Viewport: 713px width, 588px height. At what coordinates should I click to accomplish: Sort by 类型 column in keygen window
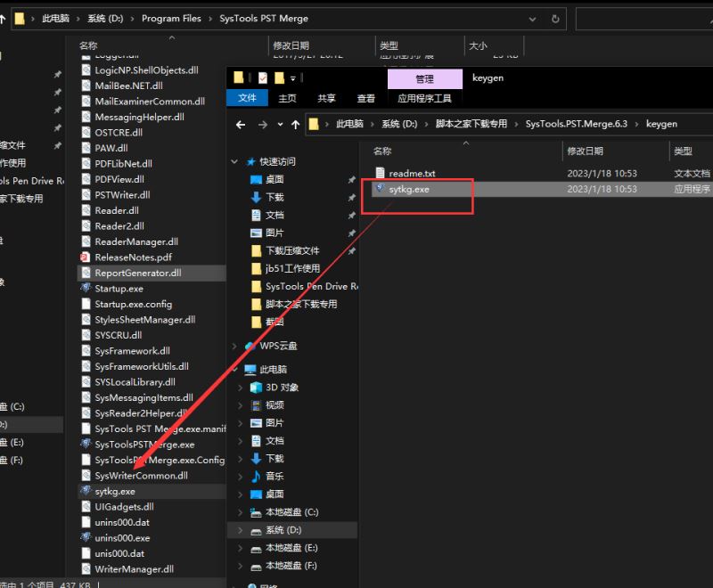[683, 151]
